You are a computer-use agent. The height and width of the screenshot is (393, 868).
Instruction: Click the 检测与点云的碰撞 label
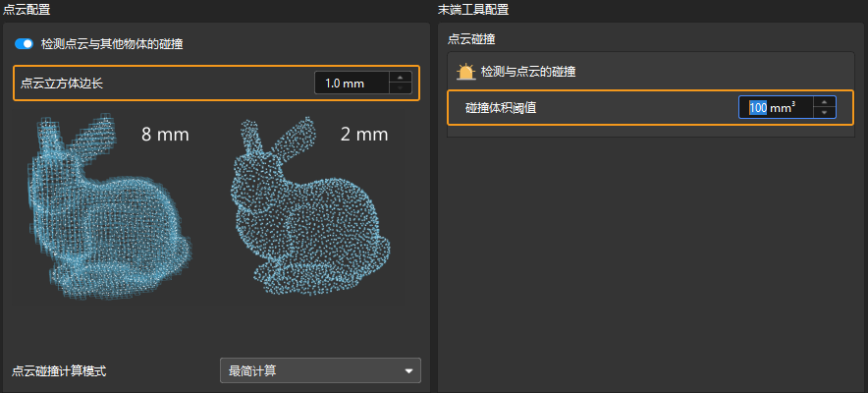[x=528, y=72]
